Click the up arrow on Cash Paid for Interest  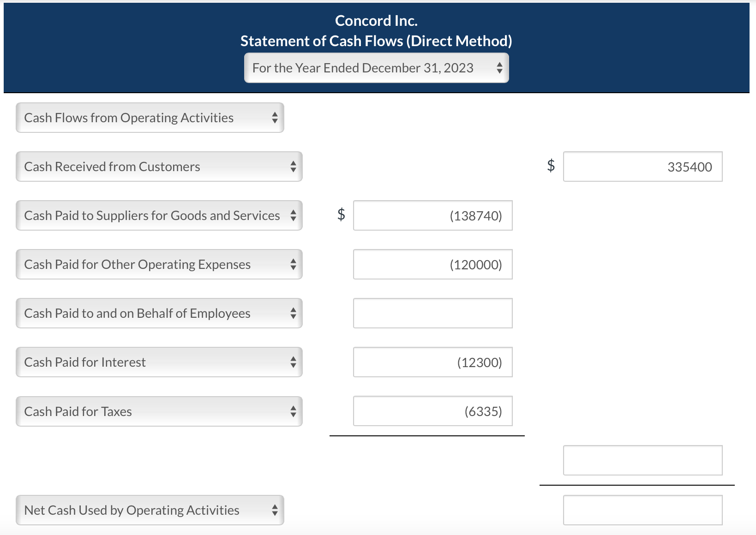[x=294, y=359]
